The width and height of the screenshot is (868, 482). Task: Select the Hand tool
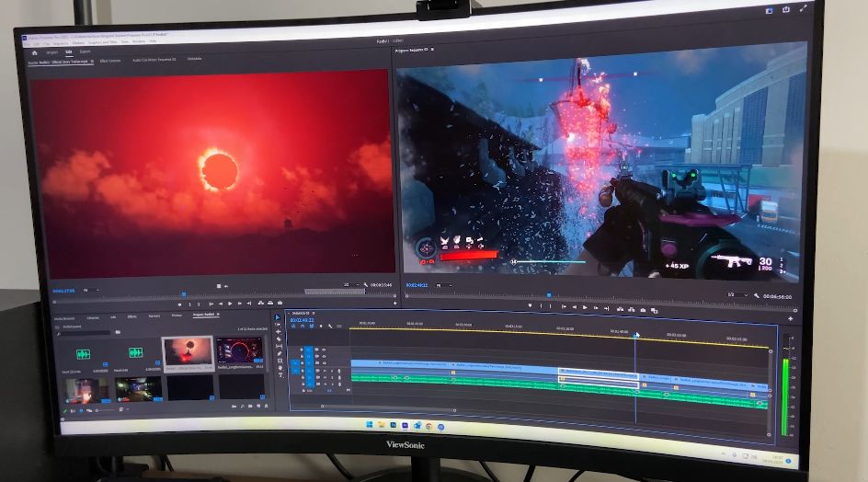(x=280, y=368)
